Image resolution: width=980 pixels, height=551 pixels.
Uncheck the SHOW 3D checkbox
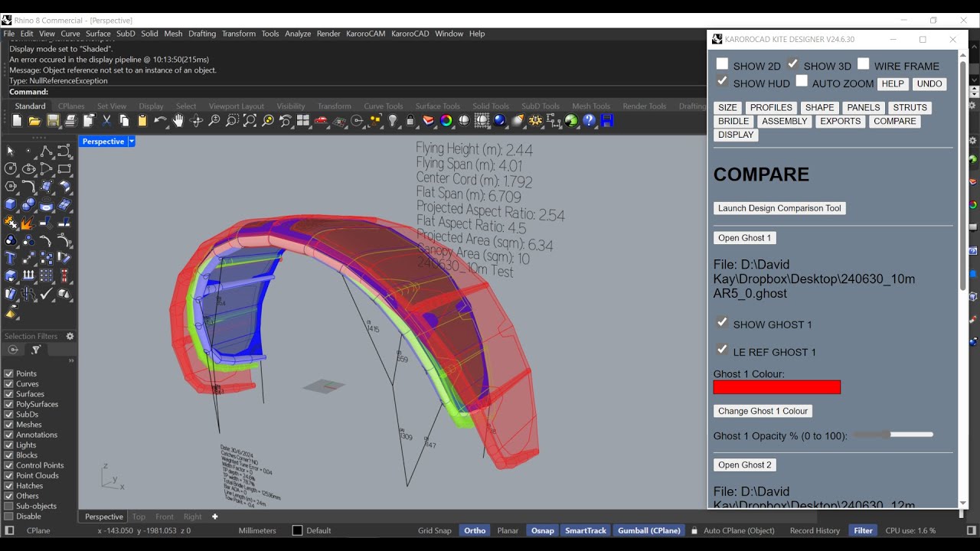793,64
